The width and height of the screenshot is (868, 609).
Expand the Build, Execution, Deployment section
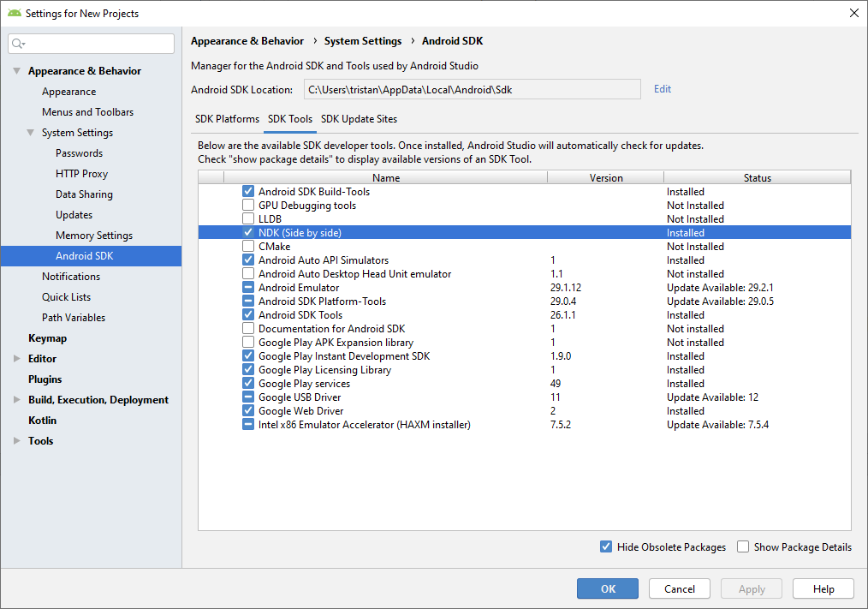click(x=16, y=400)
